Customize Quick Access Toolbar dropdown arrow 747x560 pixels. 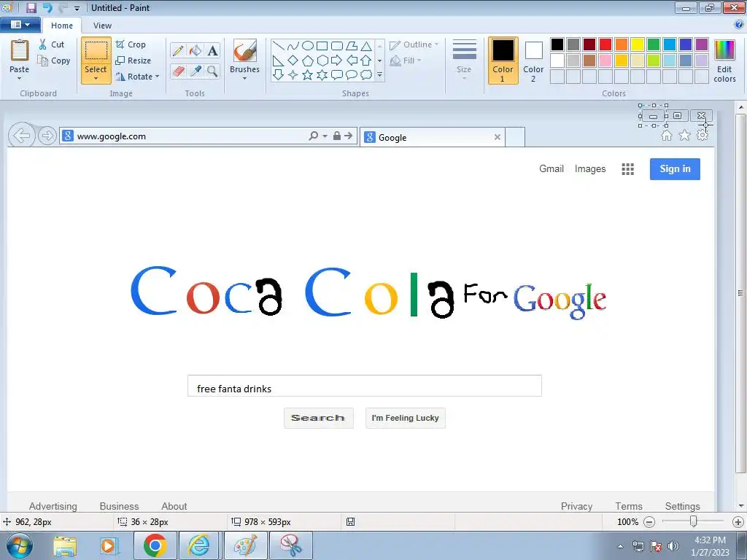tap(77, 8)
